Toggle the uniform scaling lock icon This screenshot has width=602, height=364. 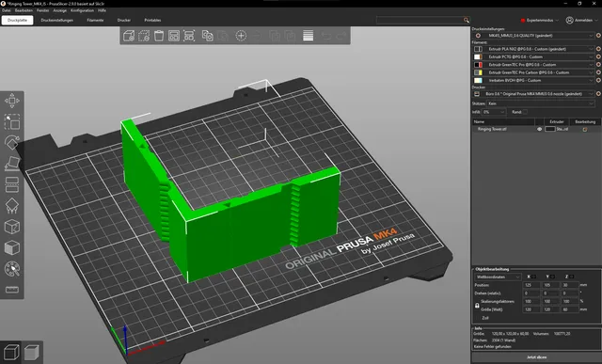pyautogui.click(x=477, y=306)
